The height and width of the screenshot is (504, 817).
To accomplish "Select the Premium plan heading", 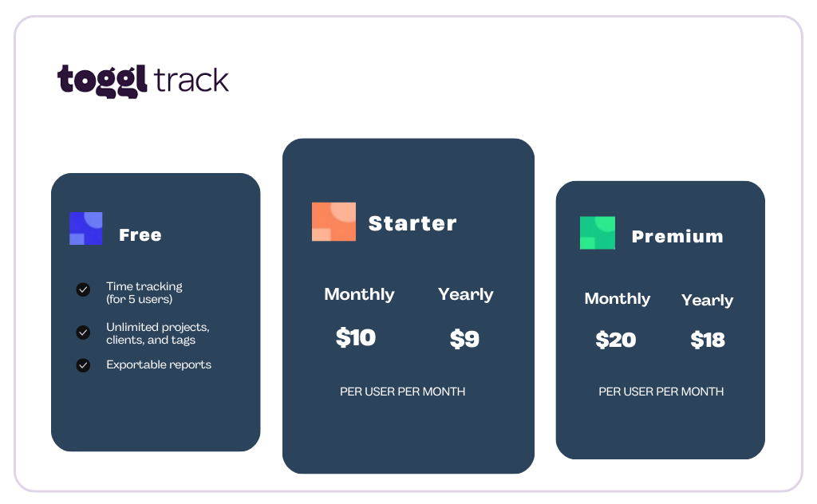I will [677, 236].
